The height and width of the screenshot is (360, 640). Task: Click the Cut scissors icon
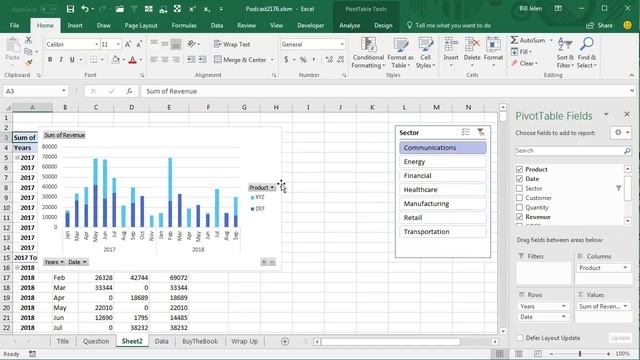click(x=28, y=40)
